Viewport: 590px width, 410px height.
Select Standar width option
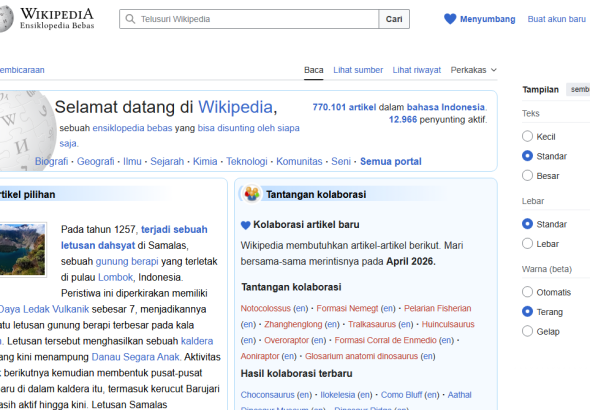tap(527, 224)
